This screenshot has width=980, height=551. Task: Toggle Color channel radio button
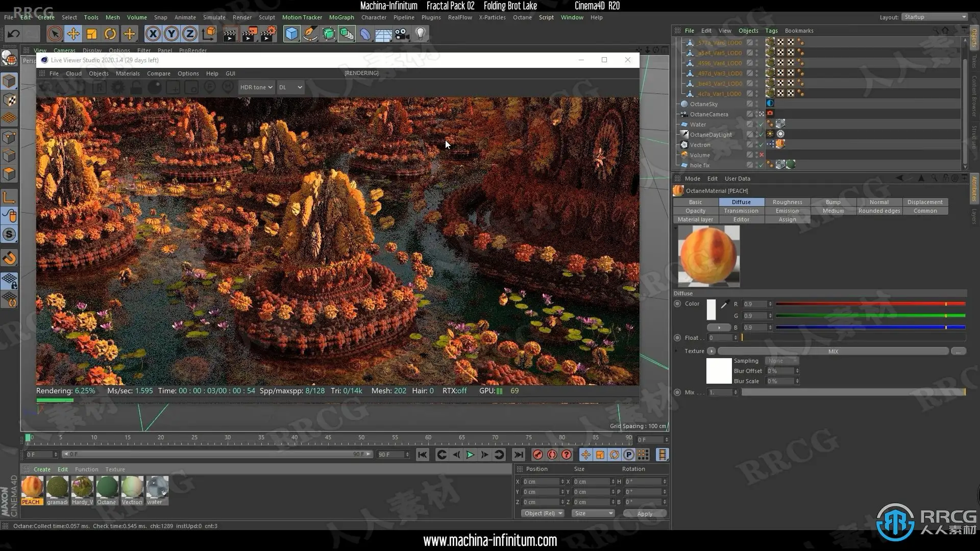pyautogui.click(x=677, y=304)
